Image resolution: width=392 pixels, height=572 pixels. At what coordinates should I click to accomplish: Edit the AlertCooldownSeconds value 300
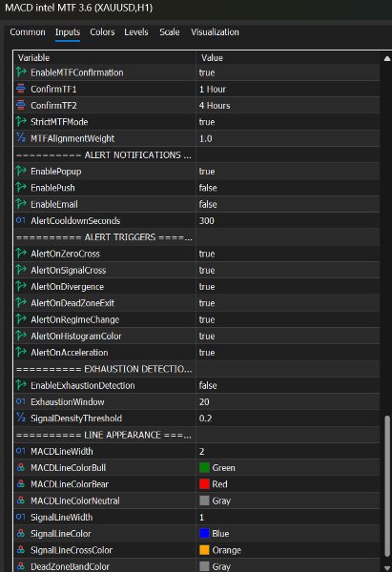(288, 220)
